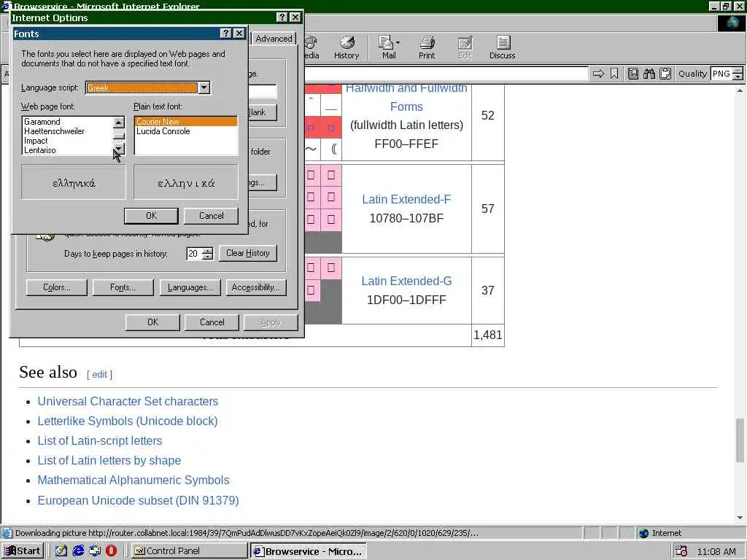Open European Unicode subset (DIN 91379) link
This screenshot has width=747, height=560.
pyautogui.click(x=138, y=500)
